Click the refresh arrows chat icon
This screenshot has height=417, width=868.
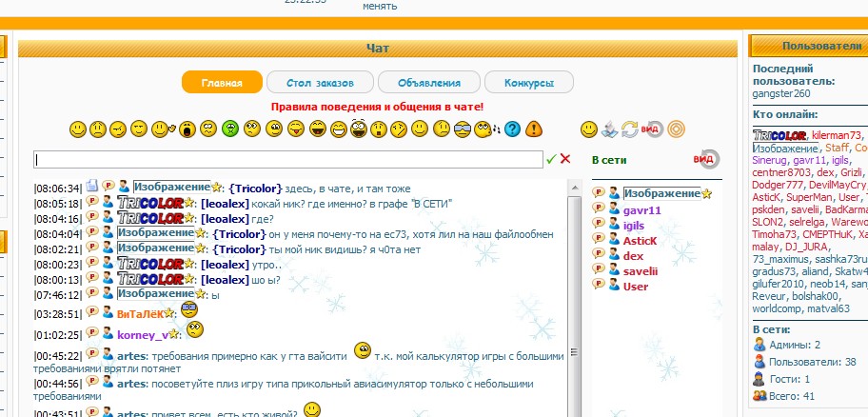pos(630,129)
